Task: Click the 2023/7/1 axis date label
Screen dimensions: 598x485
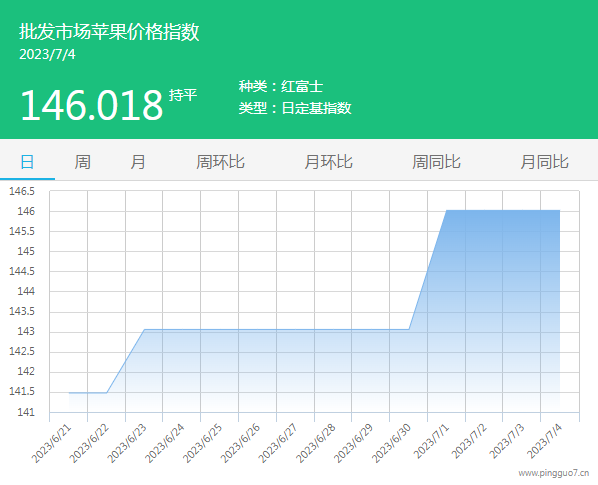Action: click(431, 442)
